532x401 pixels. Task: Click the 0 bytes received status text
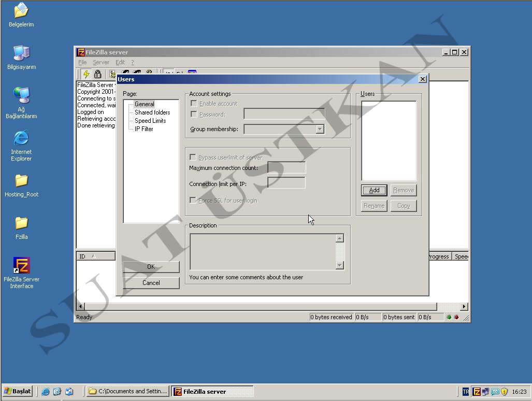point(331,317)
